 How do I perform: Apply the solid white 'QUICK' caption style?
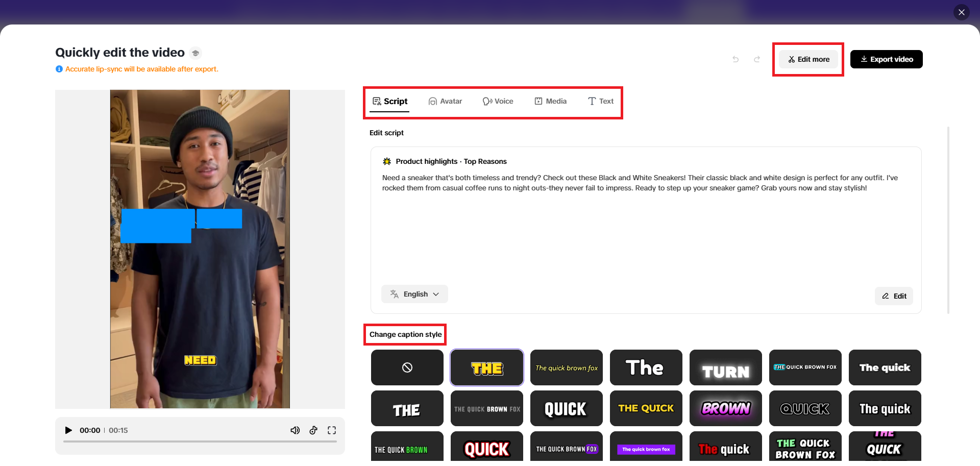tap(567, 408)
